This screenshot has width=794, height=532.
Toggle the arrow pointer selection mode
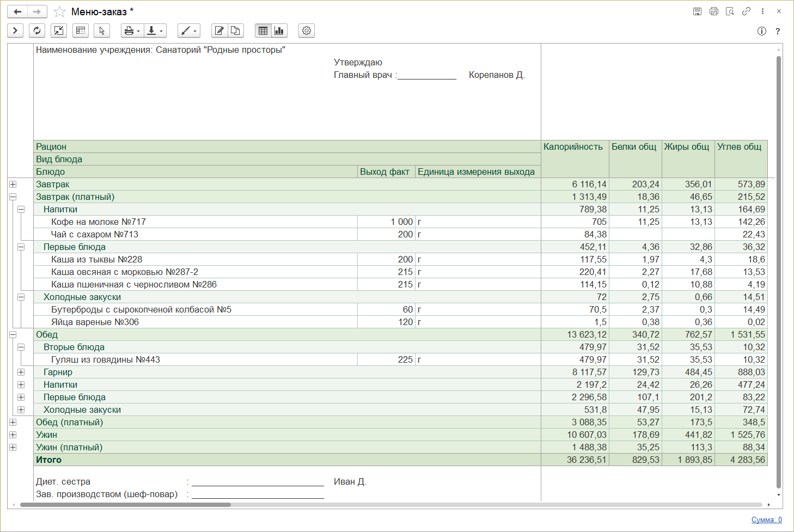[102, 30]
